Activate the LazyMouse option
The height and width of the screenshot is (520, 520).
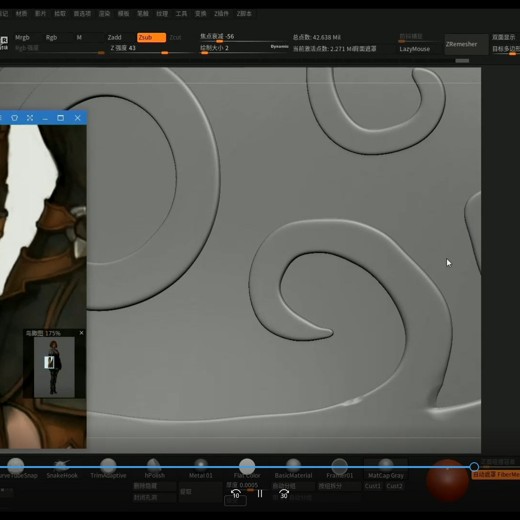[x=415, y=49]
